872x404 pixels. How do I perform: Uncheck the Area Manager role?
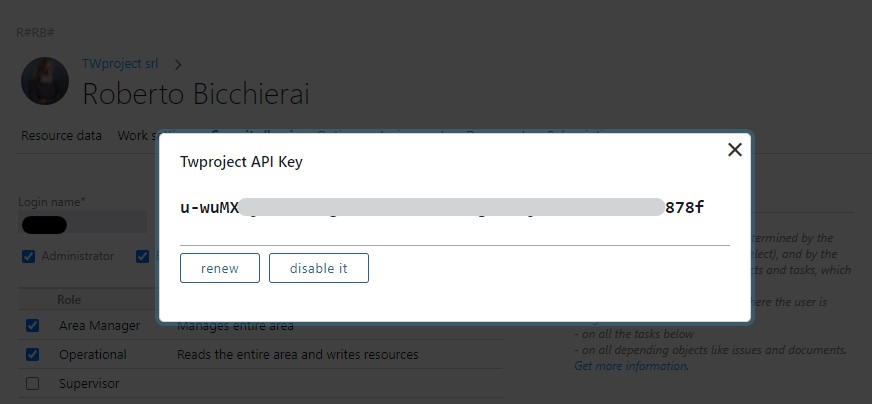(33, 326)
